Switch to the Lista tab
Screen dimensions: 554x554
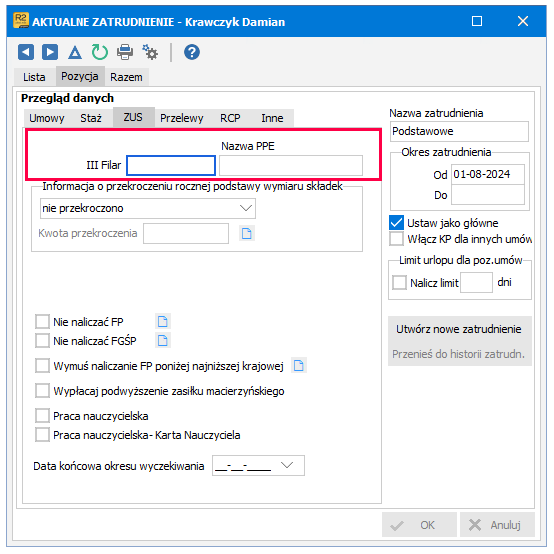[x=34, y=77]
